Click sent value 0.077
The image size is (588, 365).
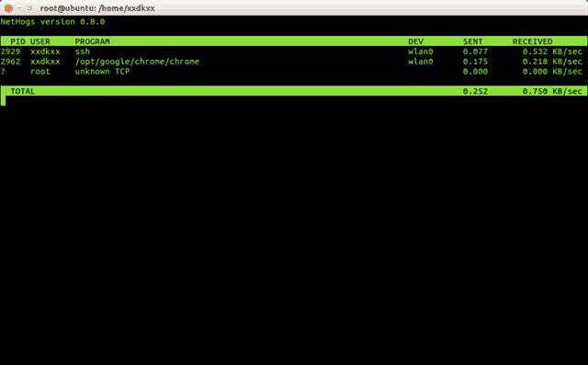click(x=476, y=51)
